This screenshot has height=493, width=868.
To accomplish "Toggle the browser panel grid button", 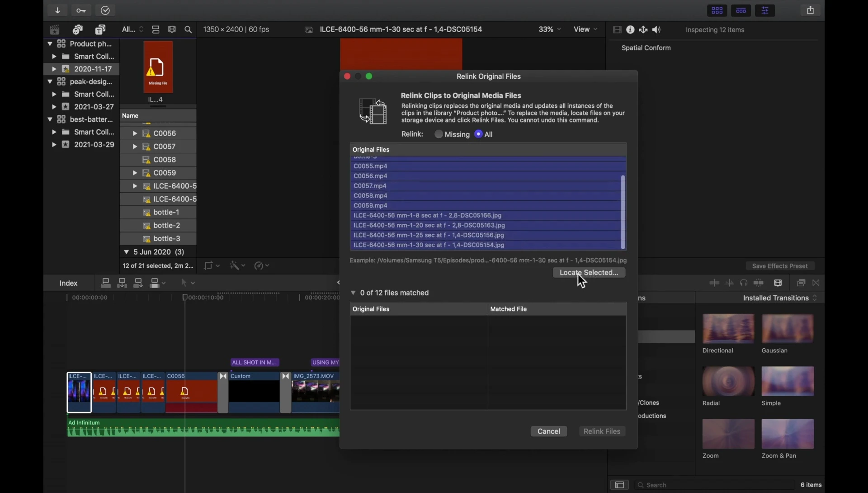I will click(x=717, y=10).
